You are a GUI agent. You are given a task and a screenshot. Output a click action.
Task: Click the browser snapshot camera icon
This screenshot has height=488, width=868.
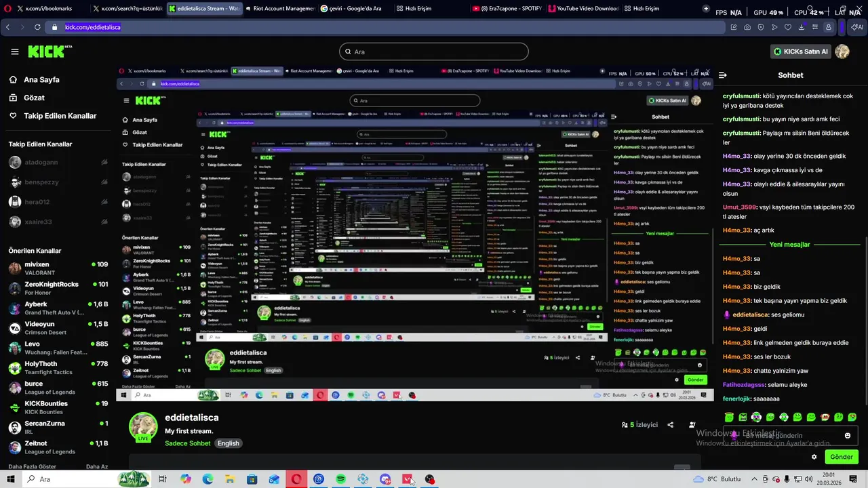pyautogui.click(x=747, y=27)
